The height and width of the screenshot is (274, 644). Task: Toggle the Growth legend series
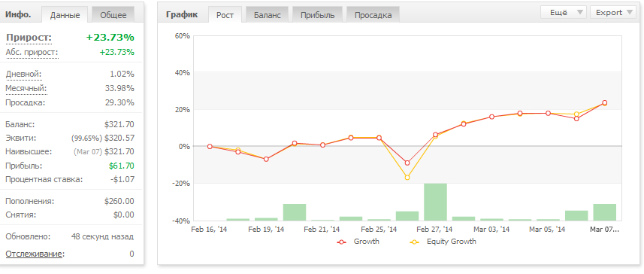coord(358,242)
